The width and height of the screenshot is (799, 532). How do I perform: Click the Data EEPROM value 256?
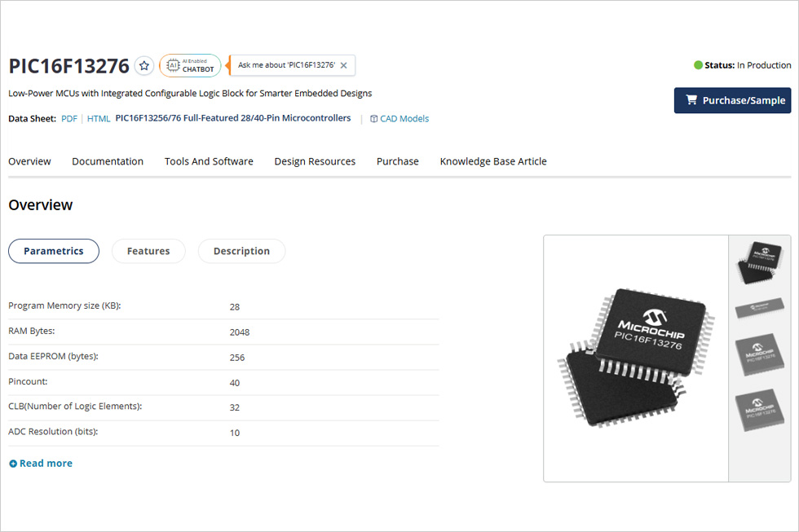coord(237,358)
